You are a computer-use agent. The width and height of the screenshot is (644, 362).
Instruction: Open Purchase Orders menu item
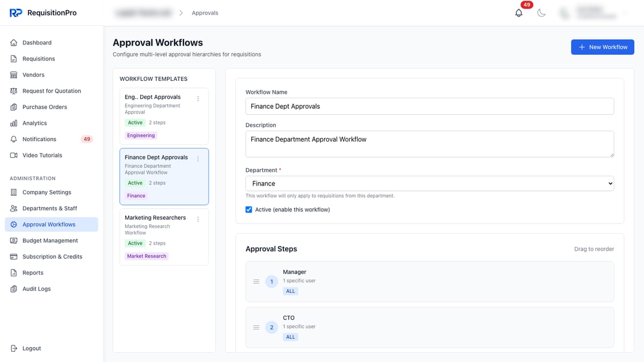point(52,107)
